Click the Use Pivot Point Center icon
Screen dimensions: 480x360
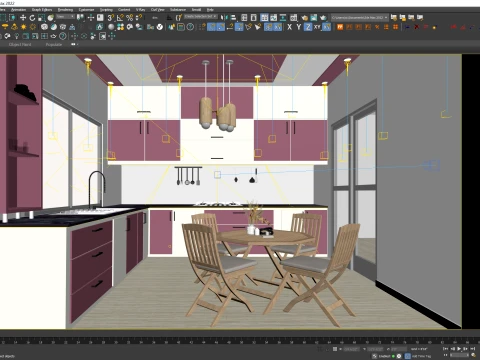point(80,18)
